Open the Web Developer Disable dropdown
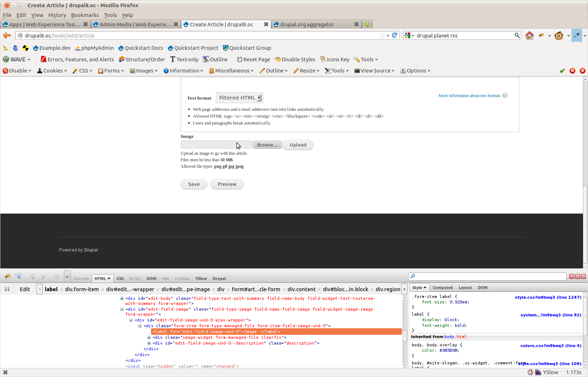The width and height of the screenshot is (588, 377). tap(17, 71)
